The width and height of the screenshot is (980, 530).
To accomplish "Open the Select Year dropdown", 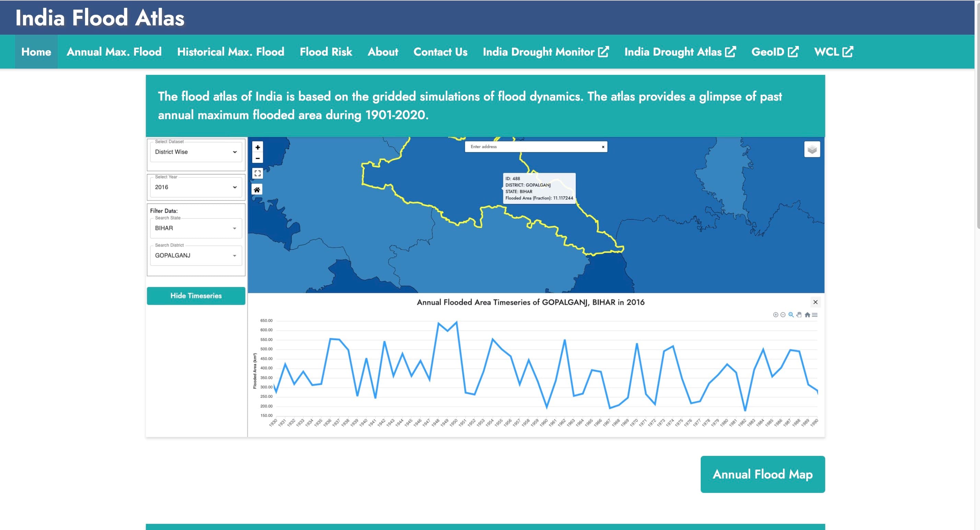I will [196, 187].
